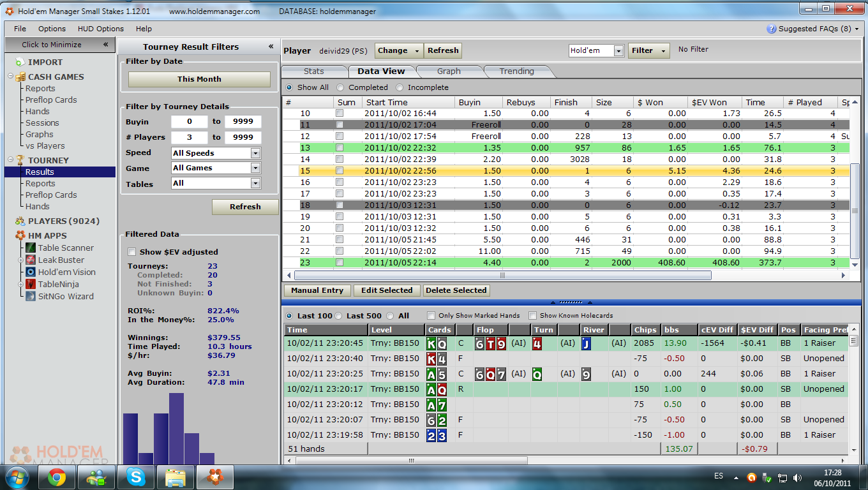Click the Suggested FAQs (8) link

tap(815, 29)
